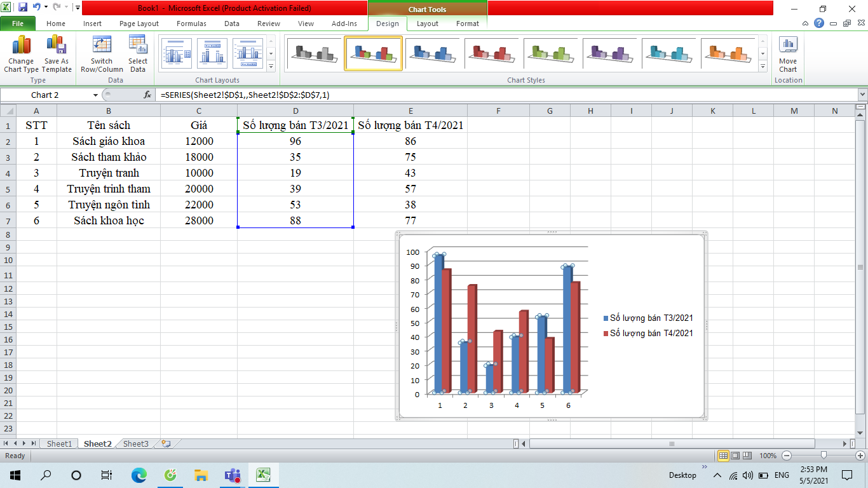Screen dimensions: 868x488
Task: Click zoom in plus button
Action: coord(860,456)
